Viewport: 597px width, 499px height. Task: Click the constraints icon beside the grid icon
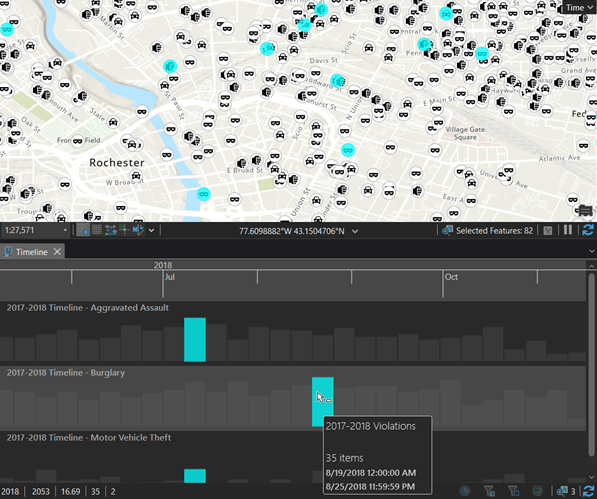110,230
